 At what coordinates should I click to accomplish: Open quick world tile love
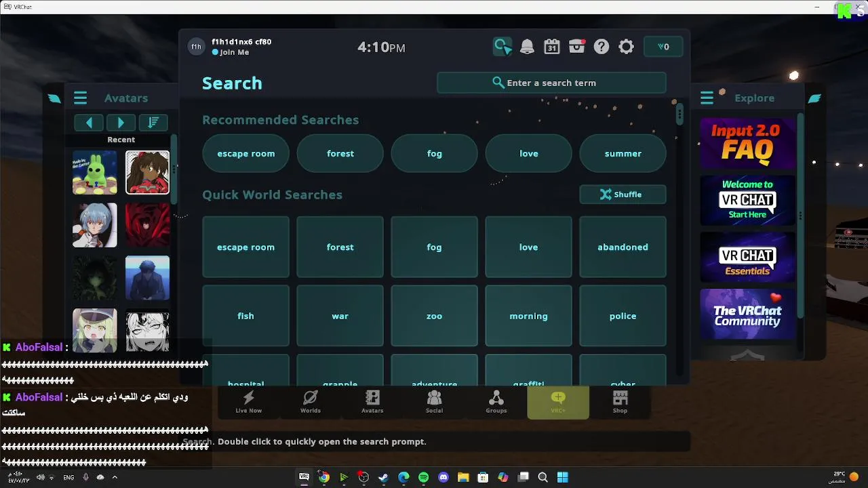pyautogui.click(x=529, y=247)
